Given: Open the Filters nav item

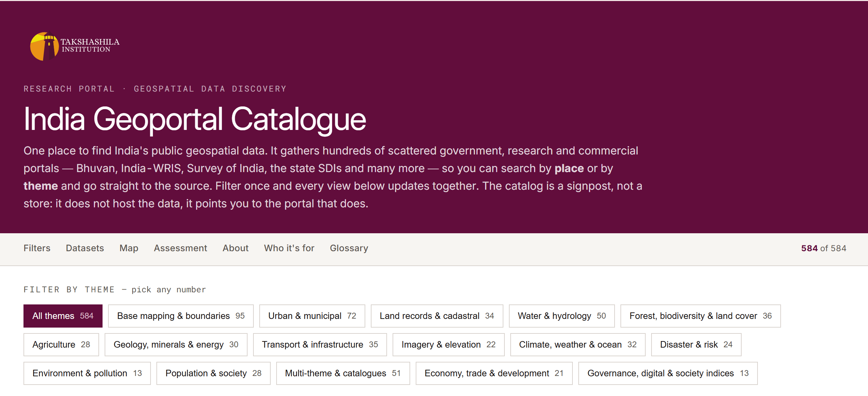Looking at the screenshot, I should (37, 248).
